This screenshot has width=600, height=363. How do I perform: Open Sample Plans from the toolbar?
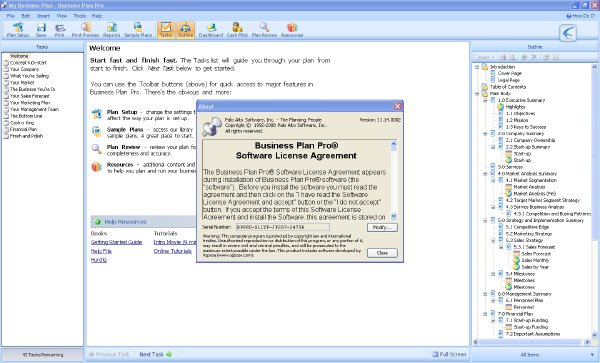(138, 29)
